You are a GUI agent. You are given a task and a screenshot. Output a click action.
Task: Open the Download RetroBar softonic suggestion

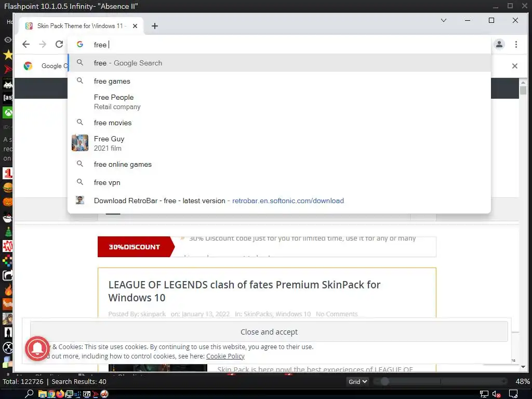(279, 201)
